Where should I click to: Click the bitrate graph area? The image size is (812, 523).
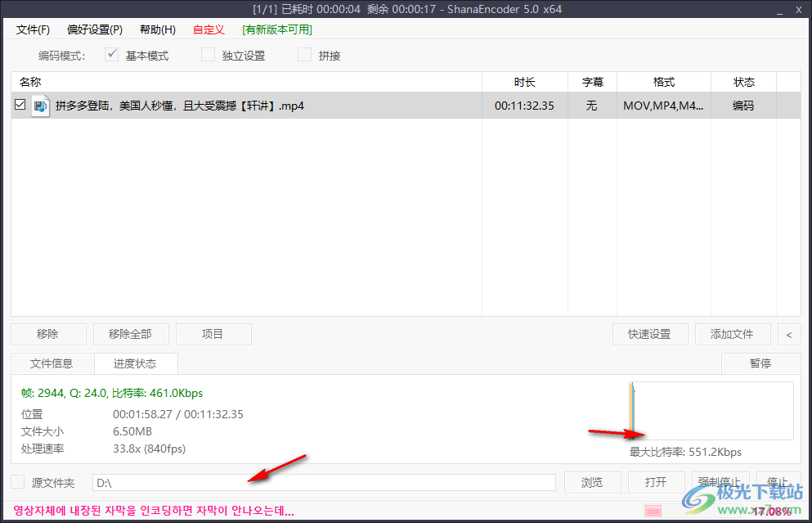pyautogui.click(x=711, y=411)
